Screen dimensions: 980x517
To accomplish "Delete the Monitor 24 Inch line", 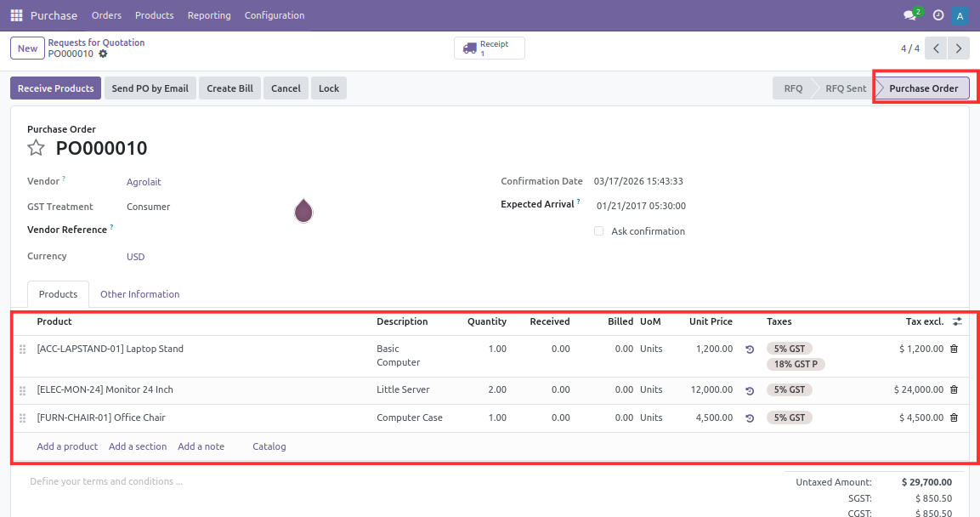I will point(954,389).
